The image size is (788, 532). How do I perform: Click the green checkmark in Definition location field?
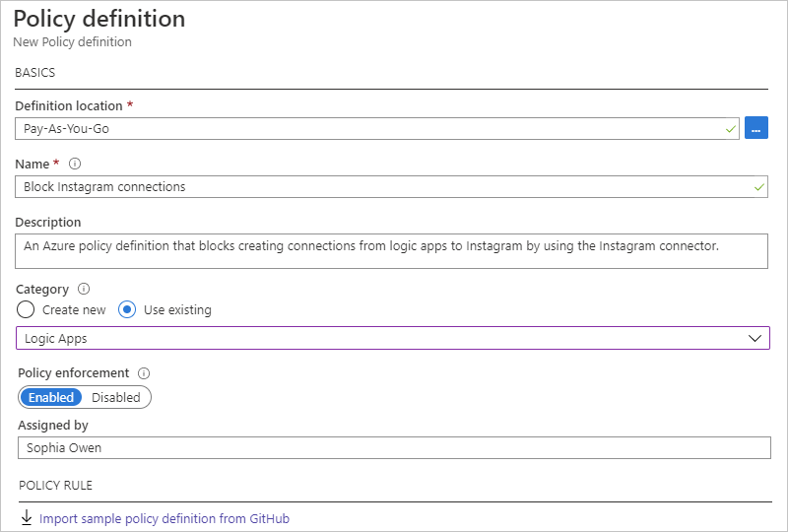click(730, 129)
